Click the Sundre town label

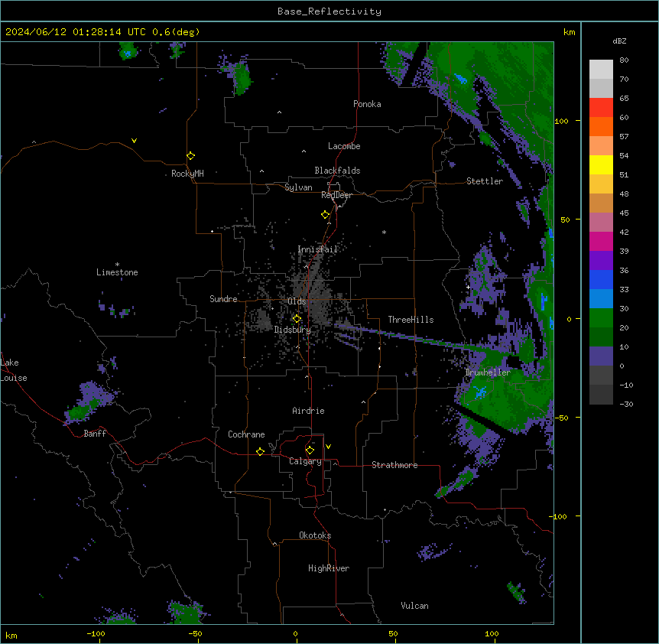point(223,299)
